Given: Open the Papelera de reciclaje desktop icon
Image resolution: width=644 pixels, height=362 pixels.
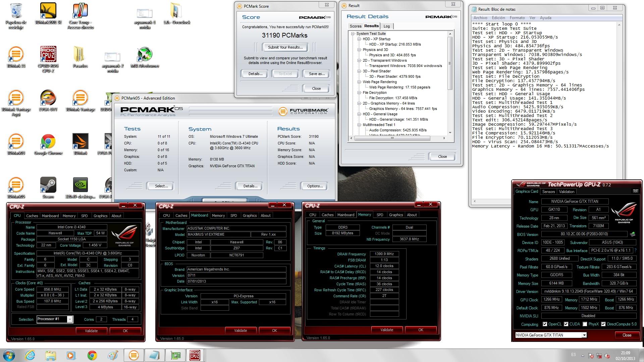Looking at the screenshot, I should point(16,16).
